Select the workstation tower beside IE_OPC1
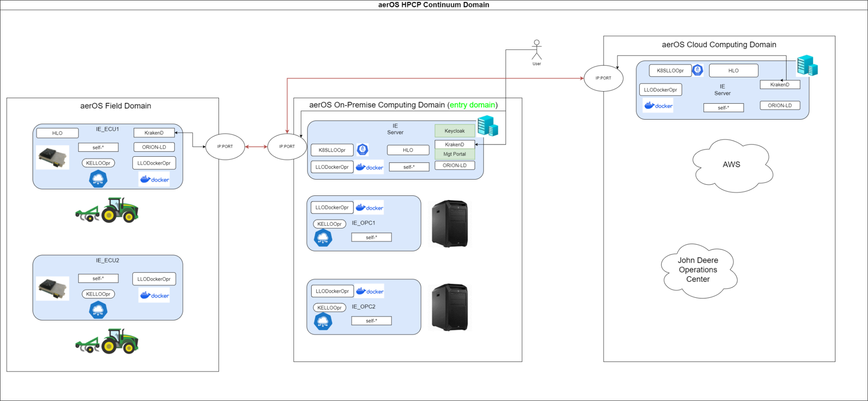 pos(449,223)
